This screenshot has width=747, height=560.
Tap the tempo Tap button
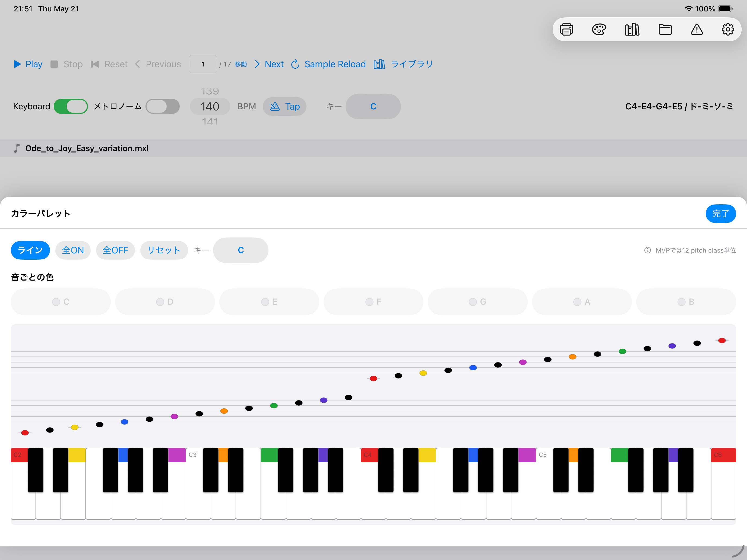tap(285, 106)
